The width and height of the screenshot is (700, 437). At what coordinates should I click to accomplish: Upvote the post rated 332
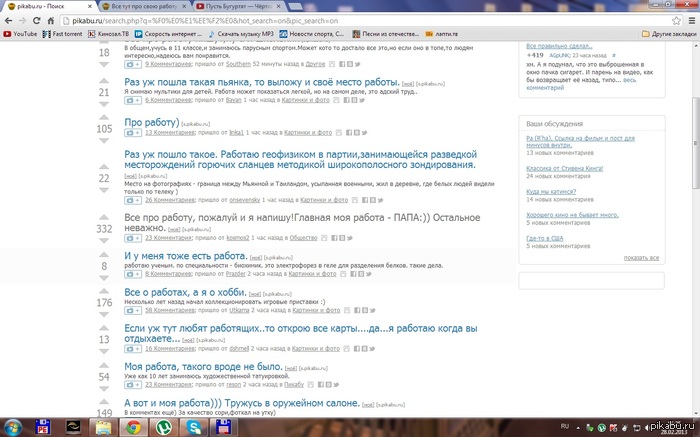coord(104,217)
